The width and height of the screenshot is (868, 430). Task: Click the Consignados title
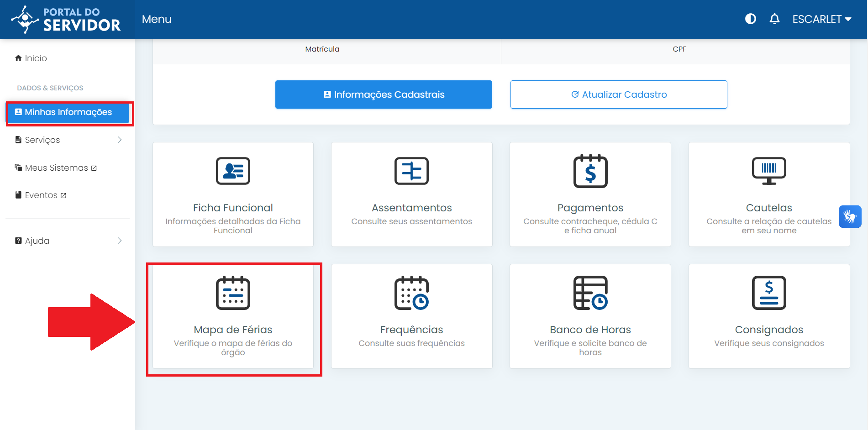click(x=769, y=330)
